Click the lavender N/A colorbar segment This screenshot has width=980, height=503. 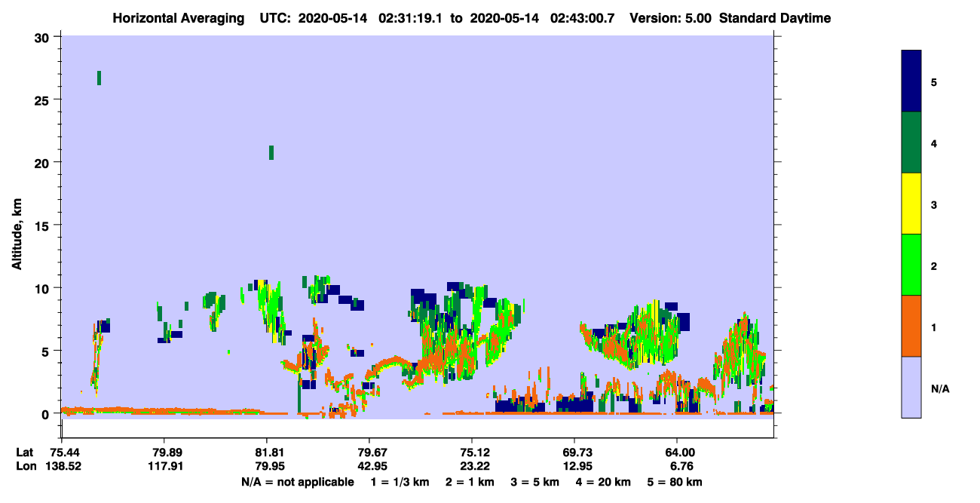point(911,387)
